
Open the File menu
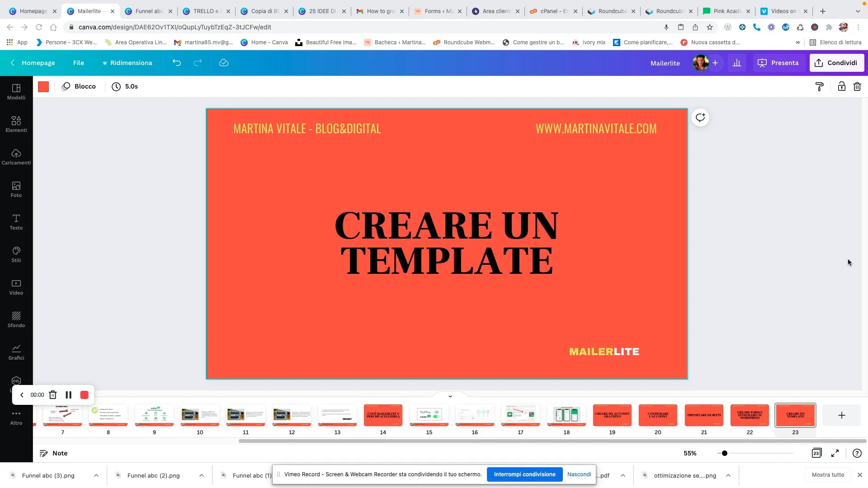pyautogui.click(x=79, y=63)
